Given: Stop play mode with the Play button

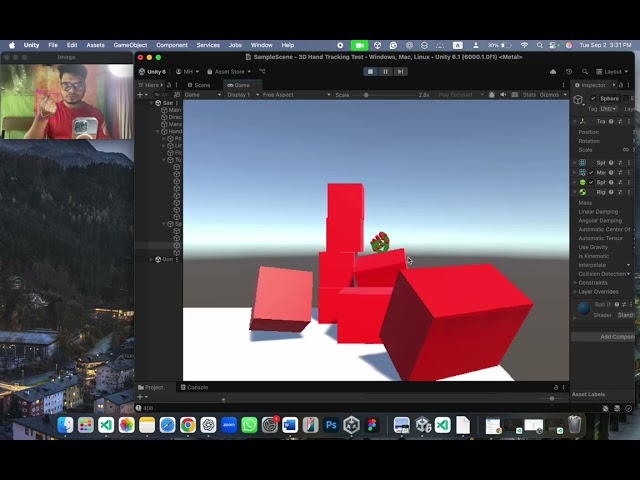Looking at the screenshot, I should pos(370,71).
